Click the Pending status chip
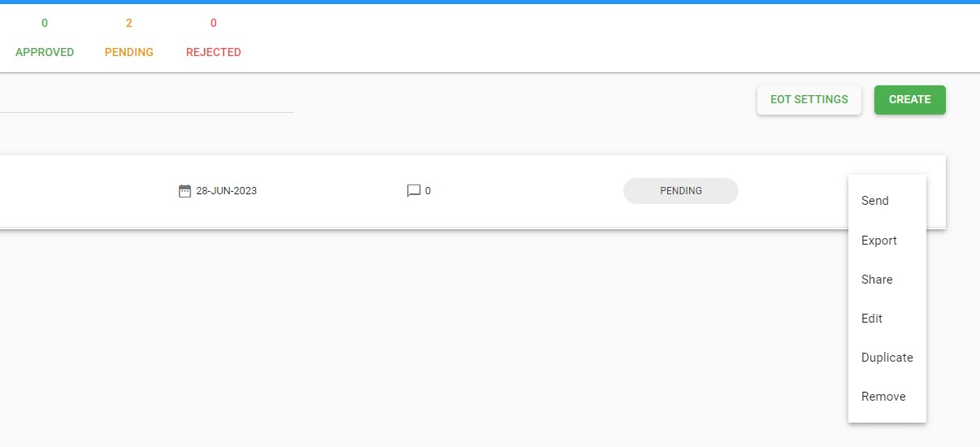 click(681, 191)
